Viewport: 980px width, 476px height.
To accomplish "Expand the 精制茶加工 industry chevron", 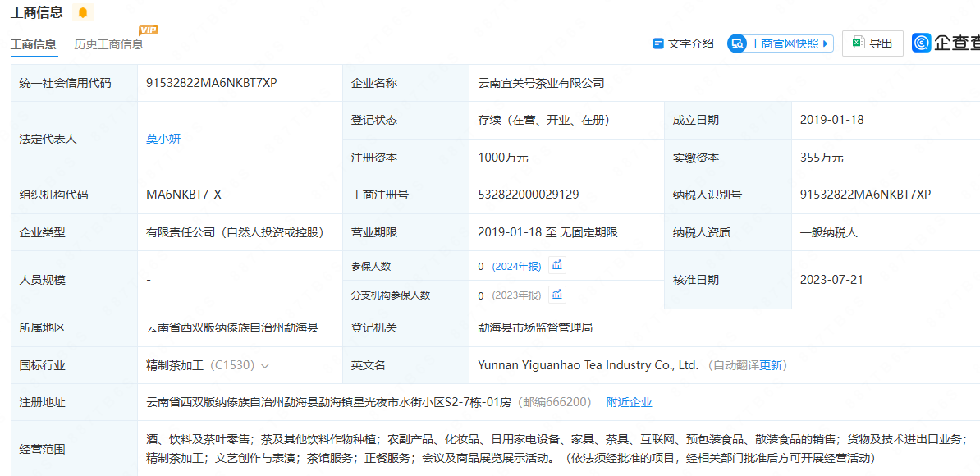I will click(265, 365).
